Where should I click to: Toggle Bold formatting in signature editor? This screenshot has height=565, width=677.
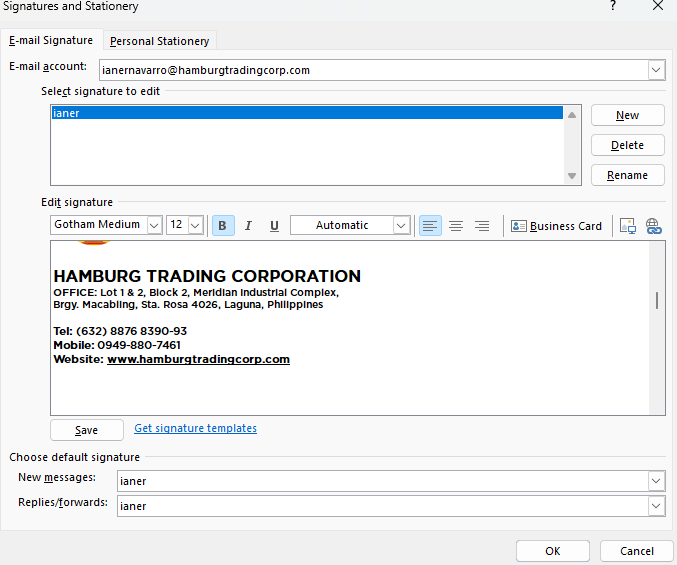pos(223,225)
